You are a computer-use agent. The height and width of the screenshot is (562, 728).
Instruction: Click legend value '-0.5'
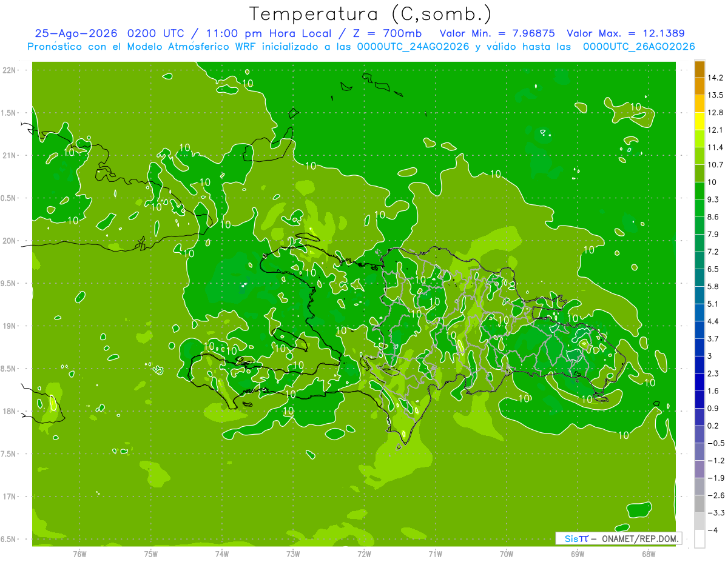715,443
